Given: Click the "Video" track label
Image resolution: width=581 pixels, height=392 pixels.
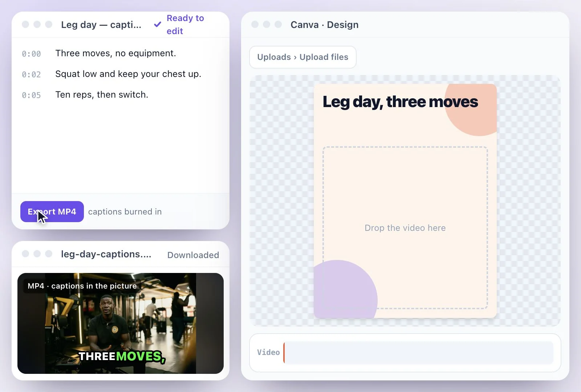Looking at the screenshot, I should (x=268, y=352).
